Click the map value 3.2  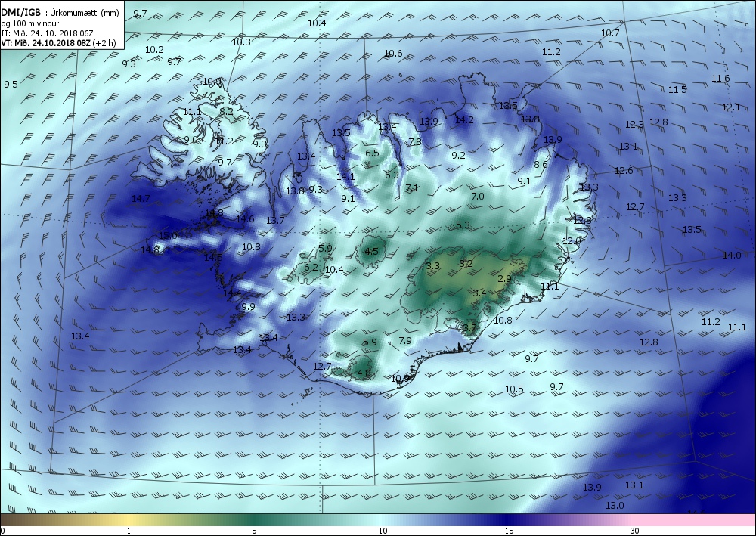pos(466,264)
